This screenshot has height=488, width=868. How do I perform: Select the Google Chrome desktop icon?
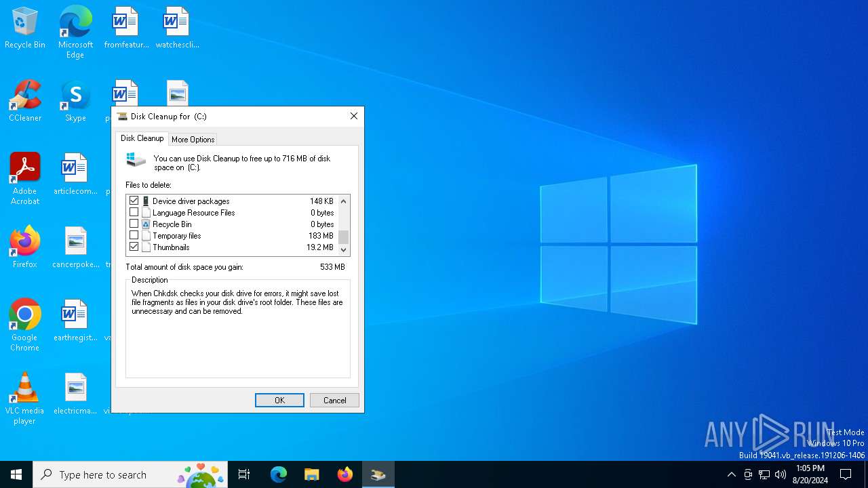pyautogui.click(x=25, y=325)
